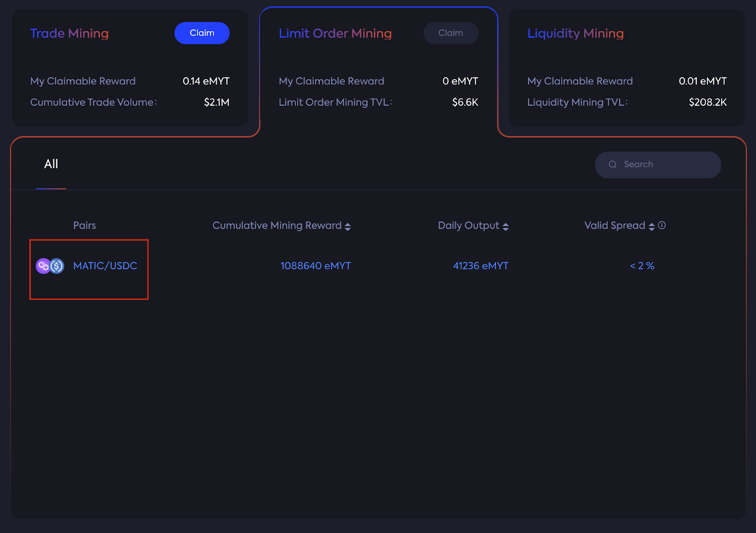Click the Cumulative Mining Reward column header
Screen dimensions: 756x533
(x=277, y=225)
